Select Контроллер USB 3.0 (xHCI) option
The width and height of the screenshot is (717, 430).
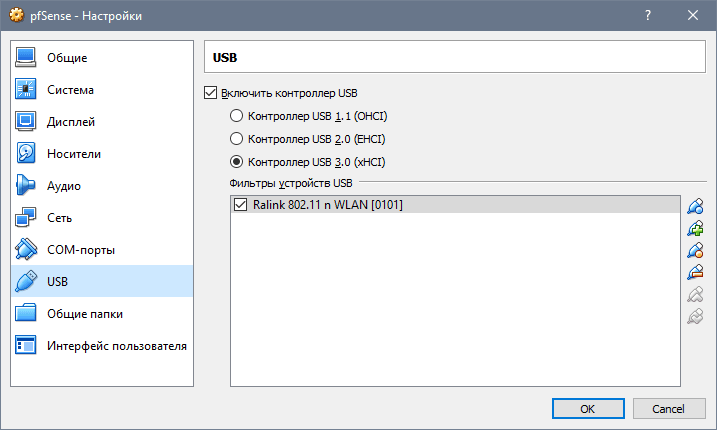point(237,162)
